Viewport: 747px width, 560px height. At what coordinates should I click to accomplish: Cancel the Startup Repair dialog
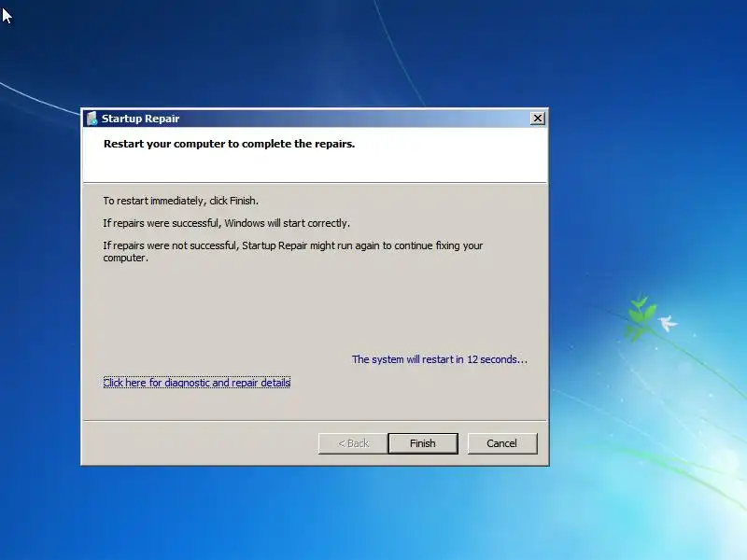pyautogui.click(x=502, y=443)
